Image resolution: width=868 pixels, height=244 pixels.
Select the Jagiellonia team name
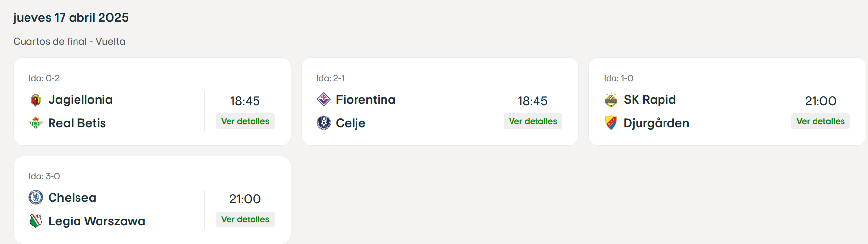point(80,100)
